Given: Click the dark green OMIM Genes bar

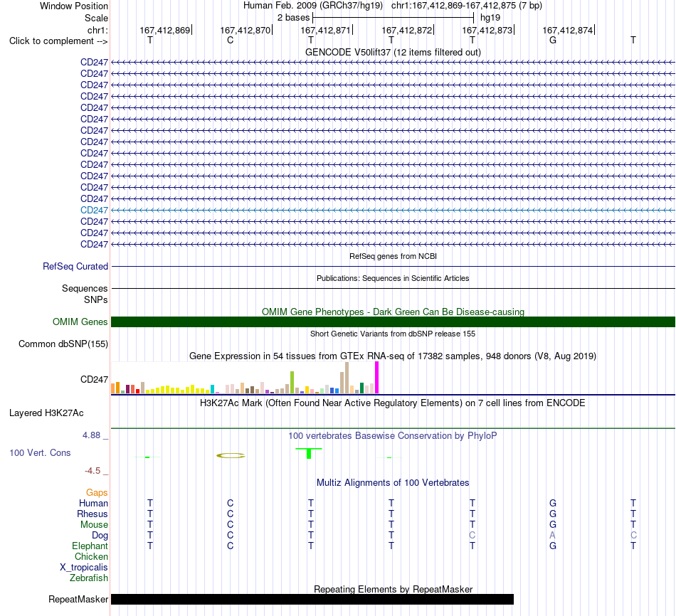Looking at the screenshot, I should tap(393, 322).
